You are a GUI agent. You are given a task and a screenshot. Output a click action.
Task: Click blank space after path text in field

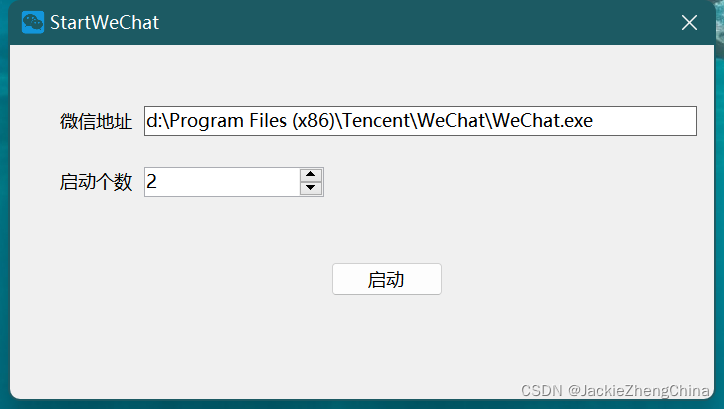pos(644,121)
